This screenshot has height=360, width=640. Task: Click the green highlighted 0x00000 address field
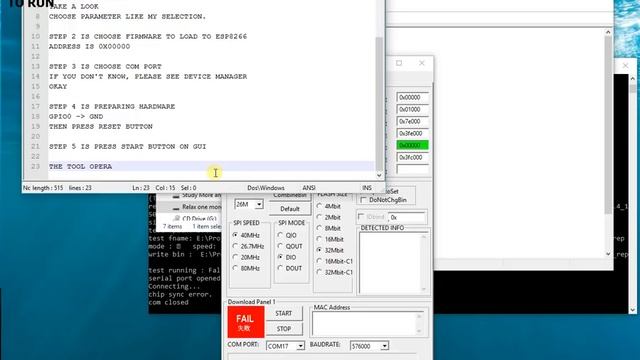tap(412, 145)
